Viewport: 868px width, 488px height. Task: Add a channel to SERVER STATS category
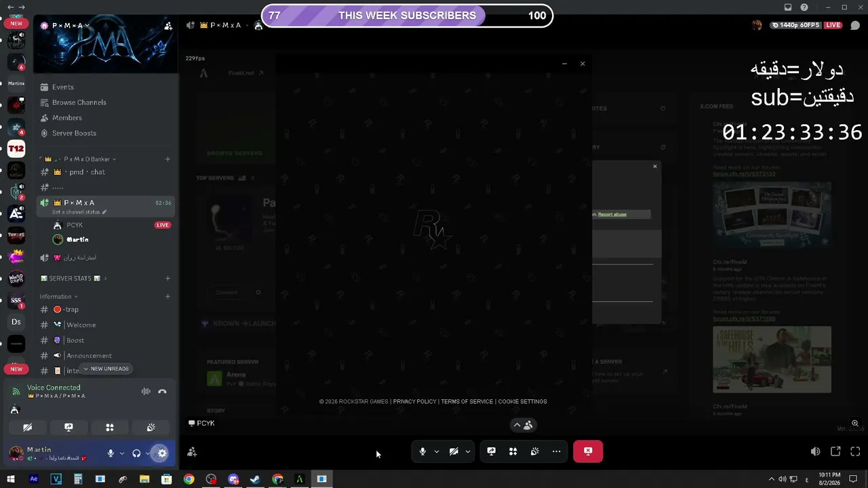(x=167, y=279)
